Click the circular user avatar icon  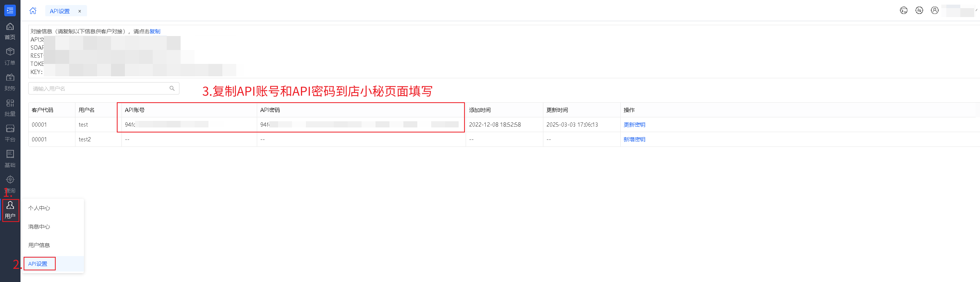(x=934, y=10)
